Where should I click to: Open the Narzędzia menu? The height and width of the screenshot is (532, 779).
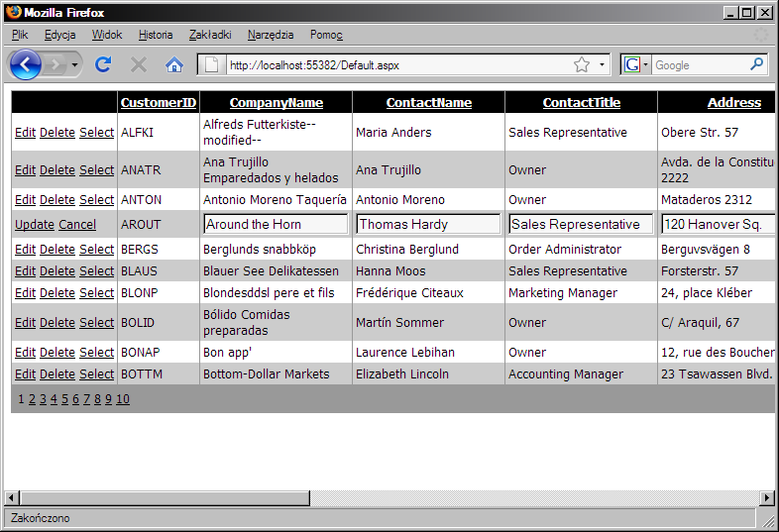(x=271, y=35)
